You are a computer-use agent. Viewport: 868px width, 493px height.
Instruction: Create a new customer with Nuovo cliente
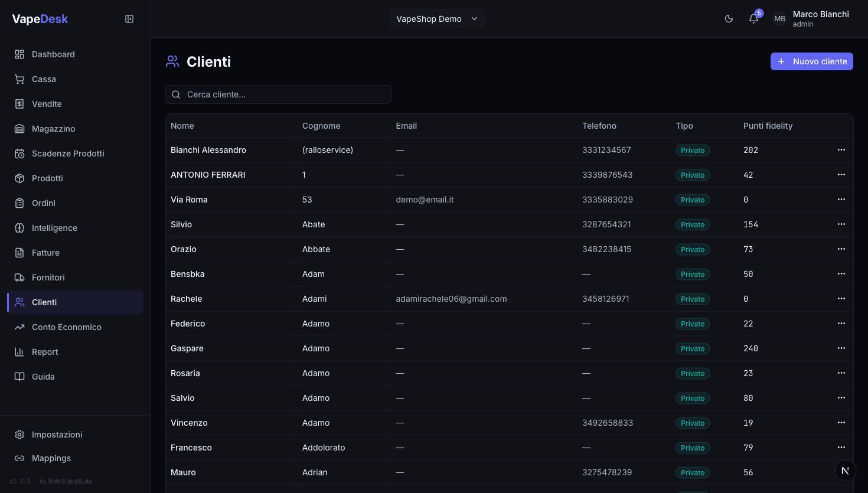click(811, 61)
